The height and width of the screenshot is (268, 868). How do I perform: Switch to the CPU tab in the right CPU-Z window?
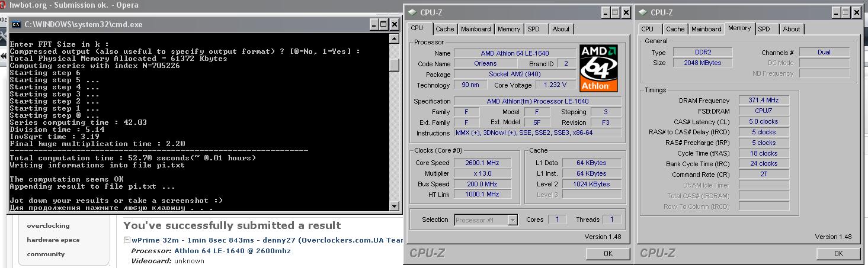tap(648, 29)
